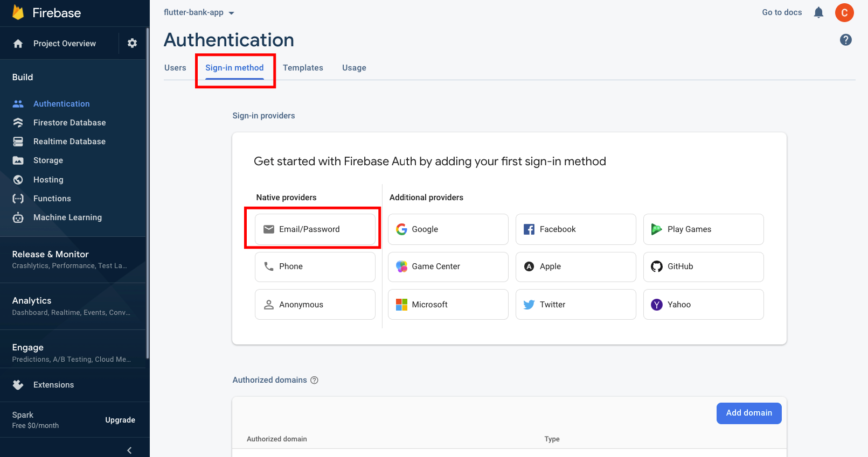This screenshot has width=868, height=457.
Task: Switch to the Sign-in method tab
Action: coord(234,68)
